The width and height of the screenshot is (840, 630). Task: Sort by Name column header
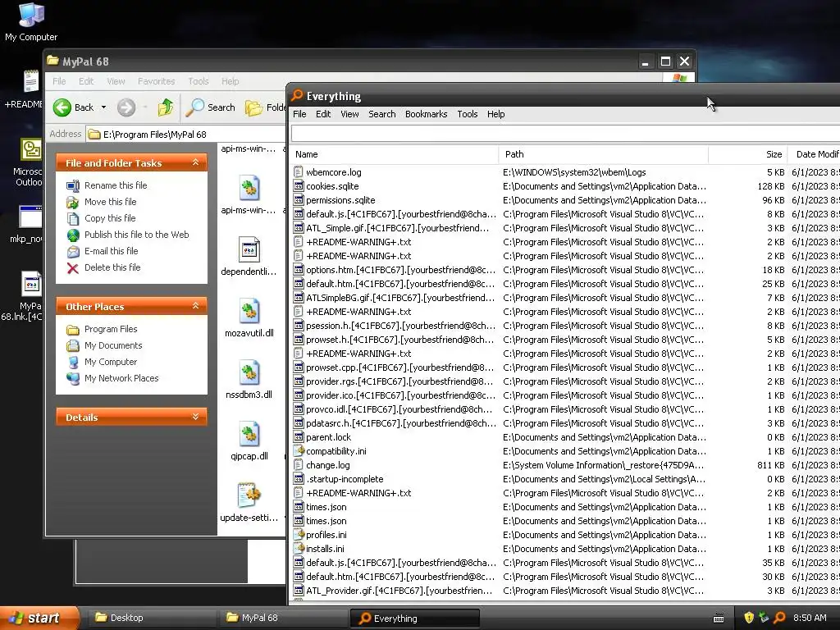394,154
